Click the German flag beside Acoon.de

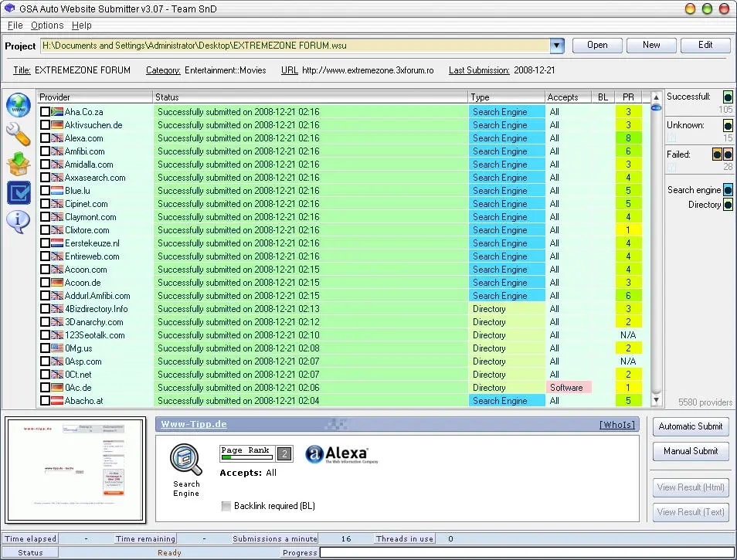(x=57, y=283)
